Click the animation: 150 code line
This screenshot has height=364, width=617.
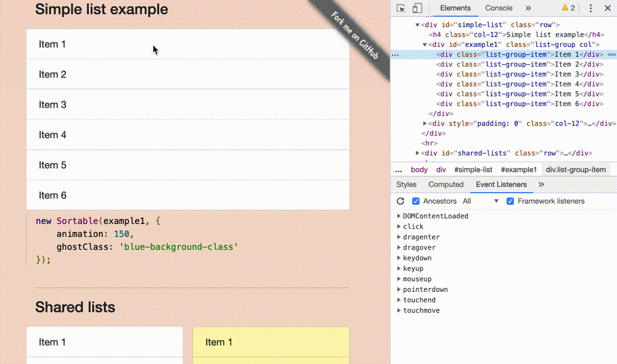coord(95,234)
